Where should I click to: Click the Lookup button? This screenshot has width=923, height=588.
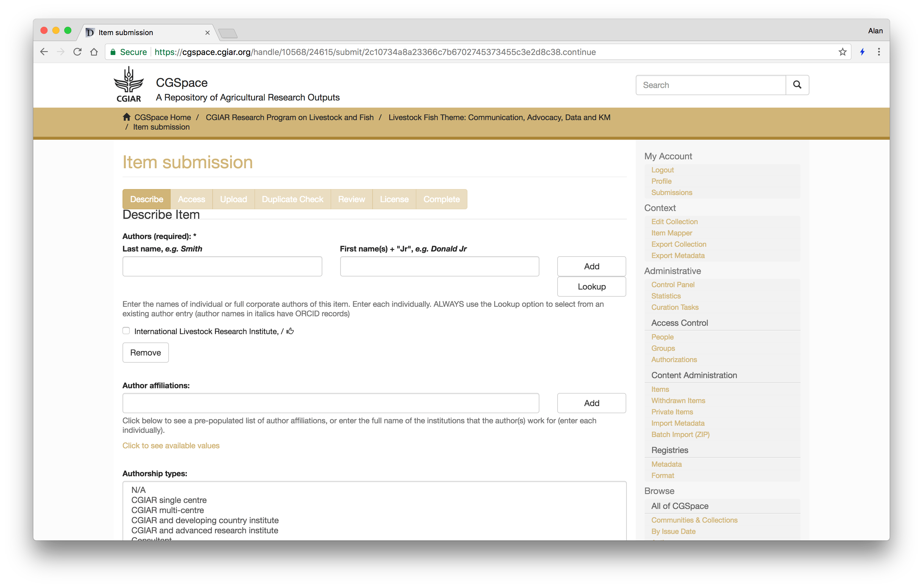coord(591,286)
